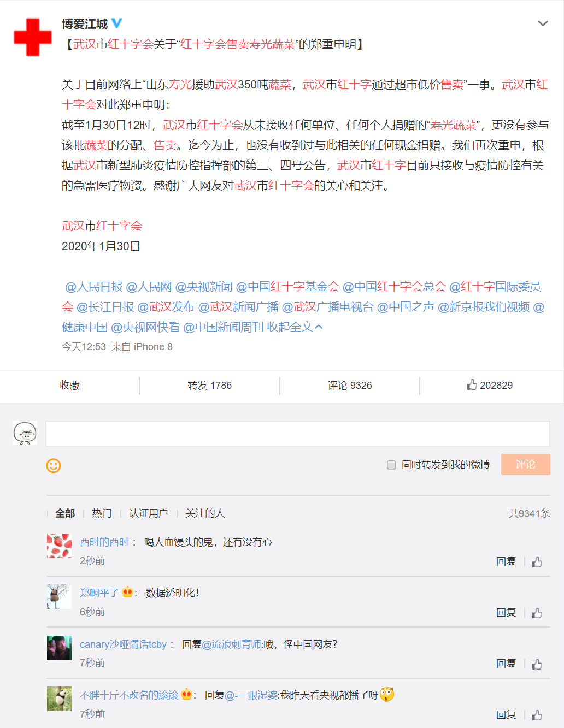
Task: Open the @-三眼湿婆 mention link
Action: 251,695
